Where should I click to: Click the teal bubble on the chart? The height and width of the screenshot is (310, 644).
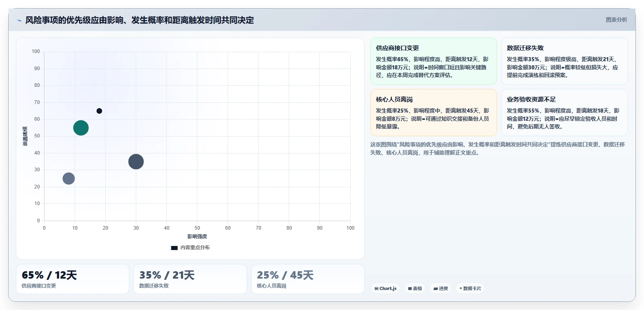(81, 128)
